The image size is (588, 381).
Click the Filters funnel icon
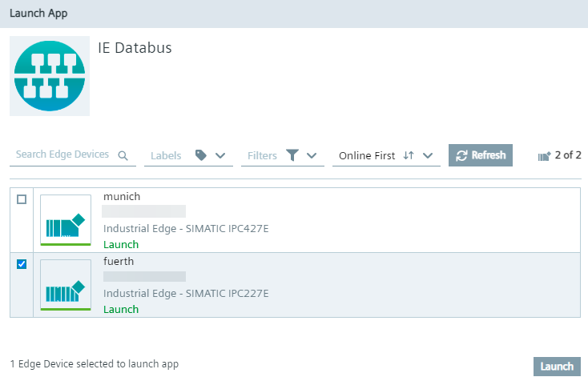click(x=292, y=155)
